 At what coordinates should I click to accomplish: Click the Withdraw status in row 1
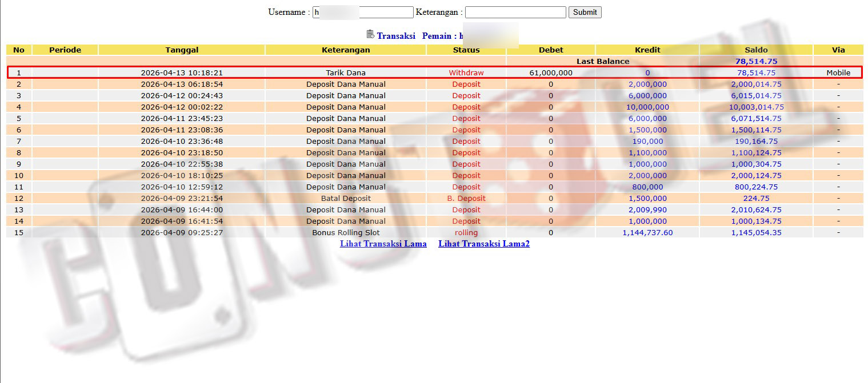tap(466, 72)
